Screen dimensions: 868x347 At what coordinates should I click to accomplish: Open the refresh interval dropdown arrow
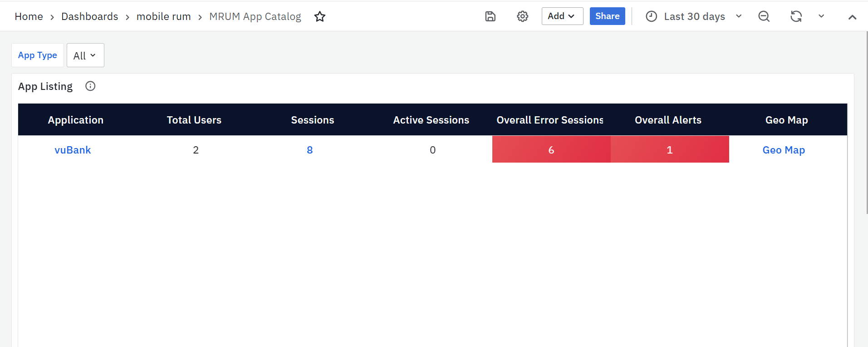[x=821, y=16]
